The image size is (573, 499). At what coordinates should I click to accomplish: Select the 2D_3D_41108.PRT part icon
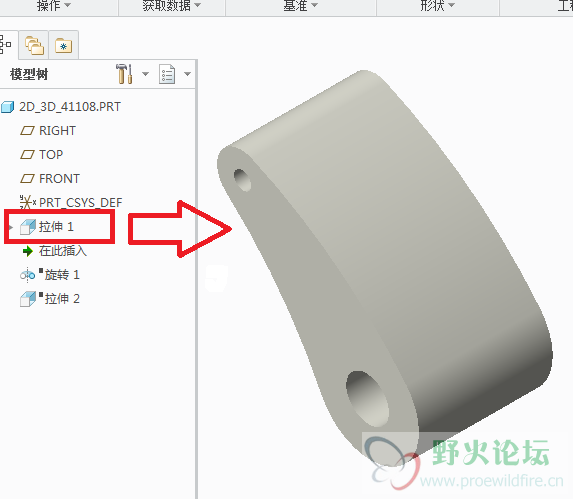[x=7, y=107]
